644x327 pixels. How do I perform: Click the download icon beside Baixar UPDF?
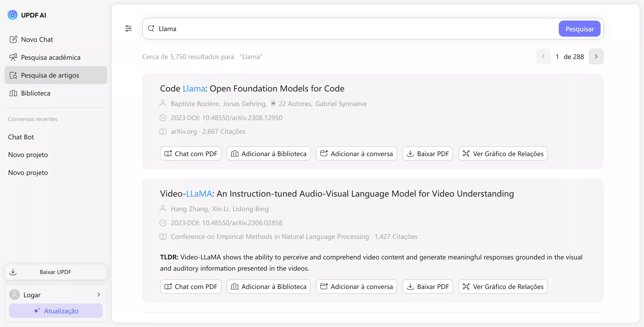coord(13,272)
